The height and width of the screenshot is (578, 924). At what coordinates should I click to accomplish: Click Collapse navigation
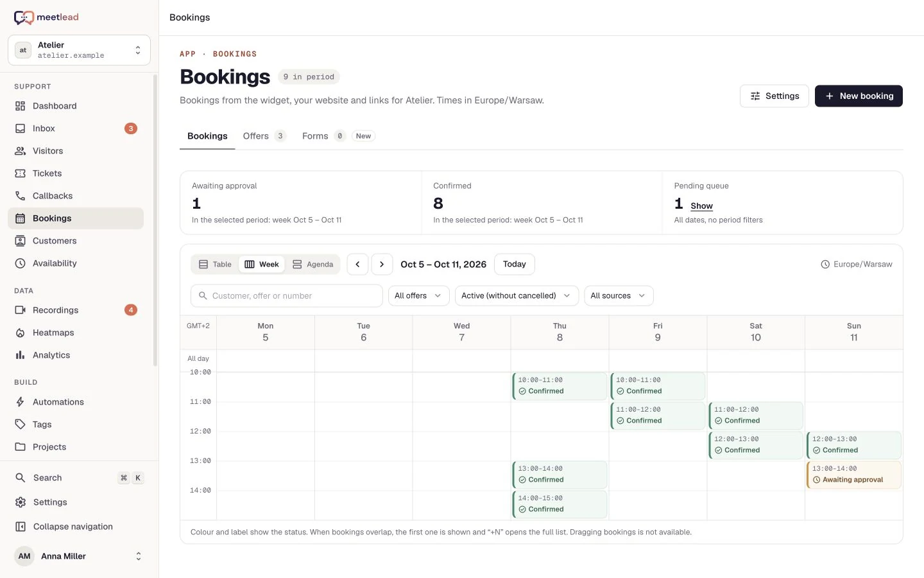pos(76,527)
